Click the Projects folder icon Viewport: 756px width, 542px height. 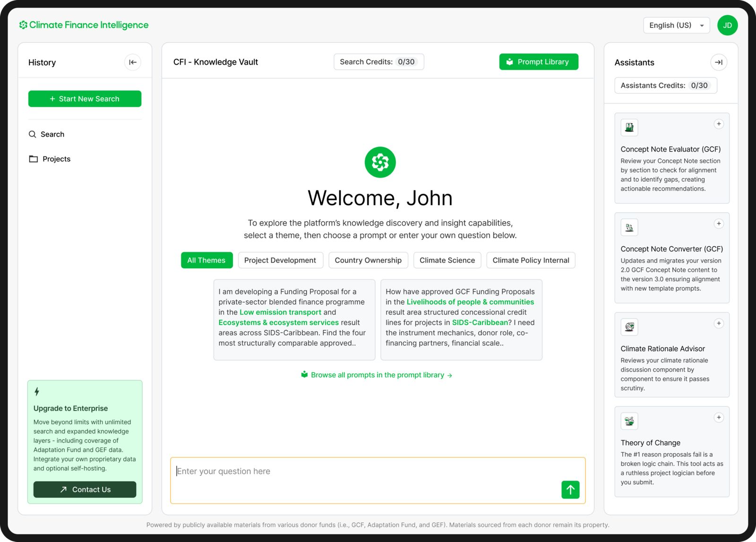click(x=34, y=159)
